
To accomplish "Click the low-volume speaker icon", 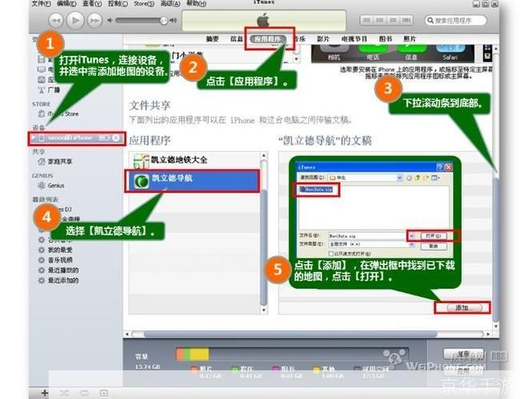I will tap(109, 21).
